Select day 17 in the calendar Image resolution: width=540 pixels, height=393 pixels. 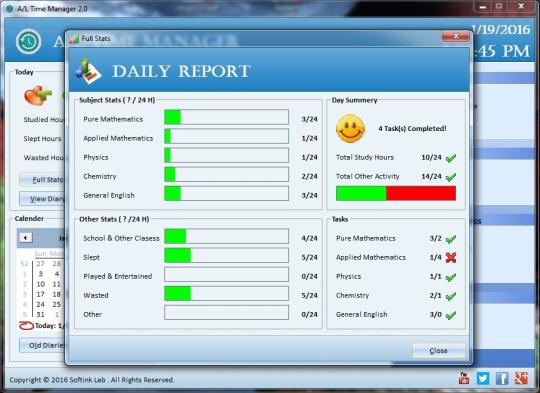point(41,294)
